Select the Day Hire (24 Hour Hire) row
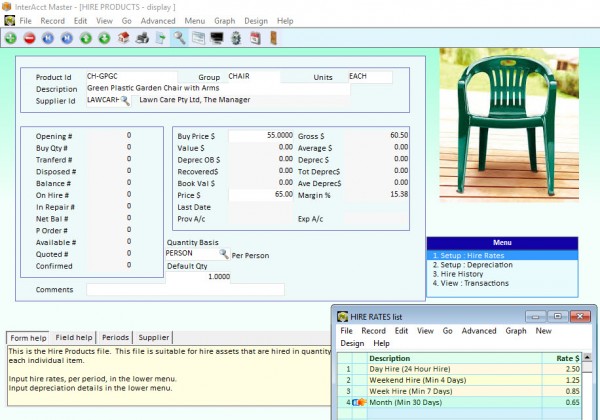The height and width of the screenshot is (420, 600). click(x=459, y=369)
